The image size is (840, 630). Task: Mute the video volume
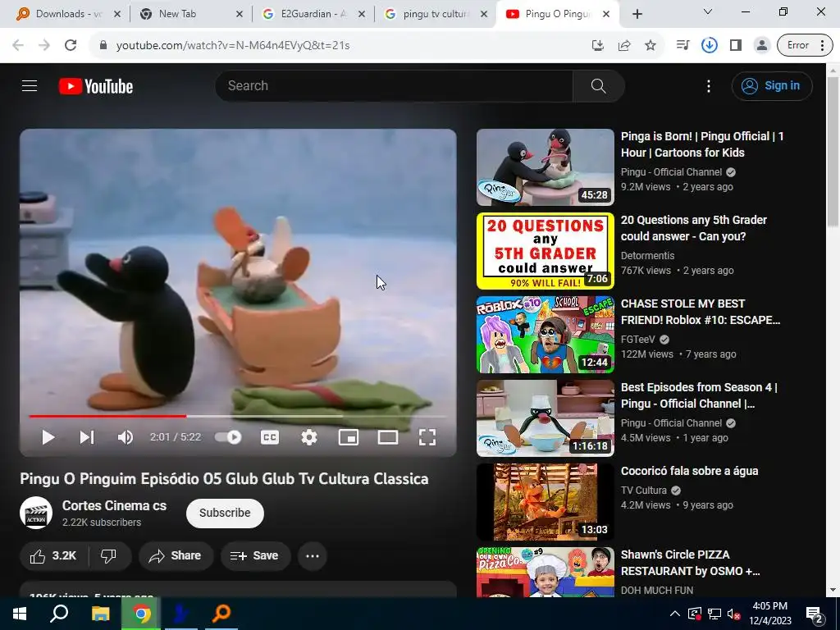pyautogui.click(x=125, y=437)
